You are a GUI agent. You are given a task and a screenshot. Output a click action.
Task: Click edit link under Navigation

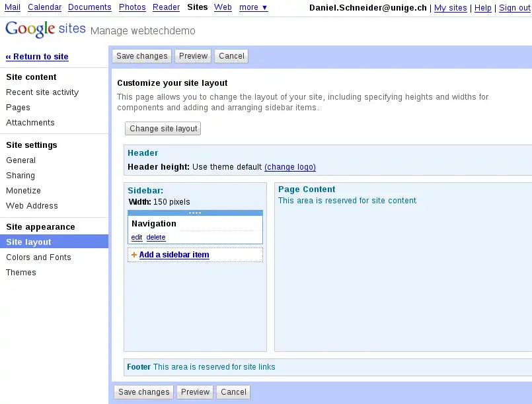pos(137,238)
